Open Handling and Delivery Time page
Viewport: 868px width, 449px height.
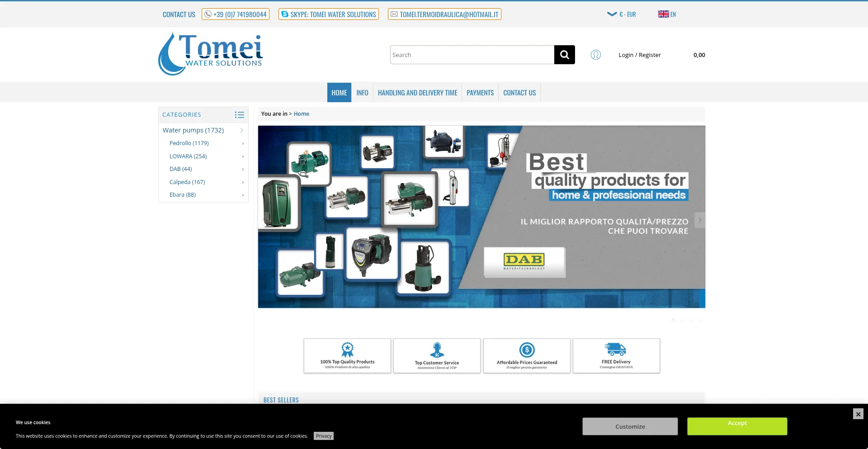pyautogui.click(x=417, y=93)
